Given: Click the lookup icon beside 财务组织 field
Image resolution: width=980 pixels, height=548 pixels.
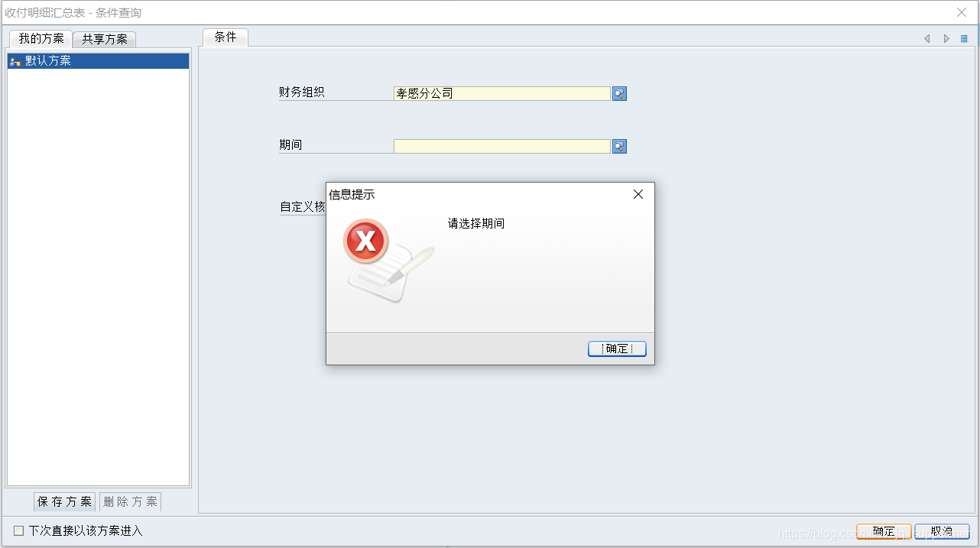Looking at the screenshot, I should [x=619, y=93].
